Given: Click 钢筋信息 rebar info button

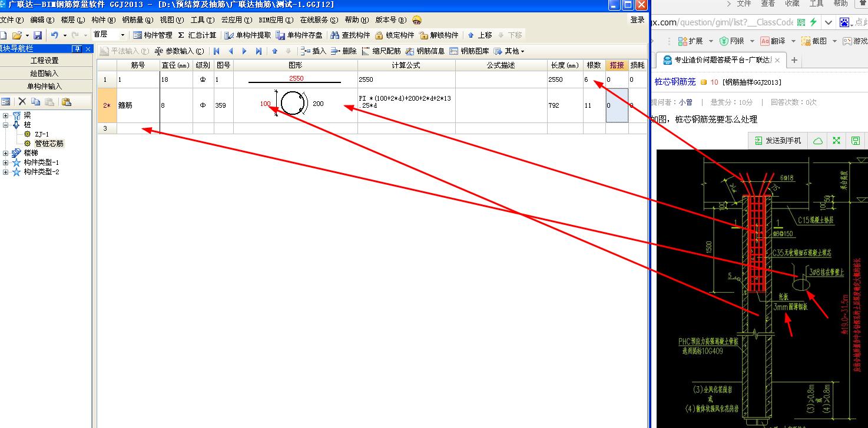Looking at the screenshot, I should [x=425, y=51].
